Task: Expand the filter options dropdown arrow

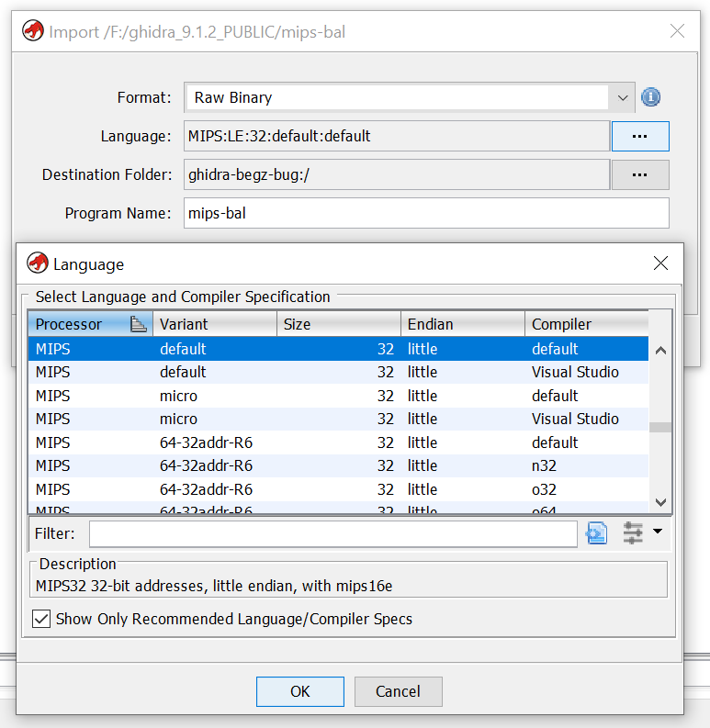Action: tap(658, 531)
